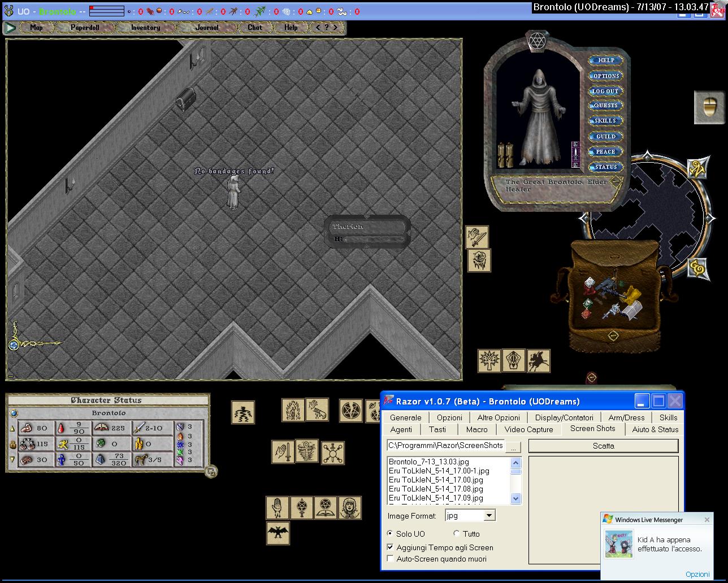Screen dimensions: 728x583
Task: Click the shield with heart chivalry icon
Action: (x=514, y=360)
